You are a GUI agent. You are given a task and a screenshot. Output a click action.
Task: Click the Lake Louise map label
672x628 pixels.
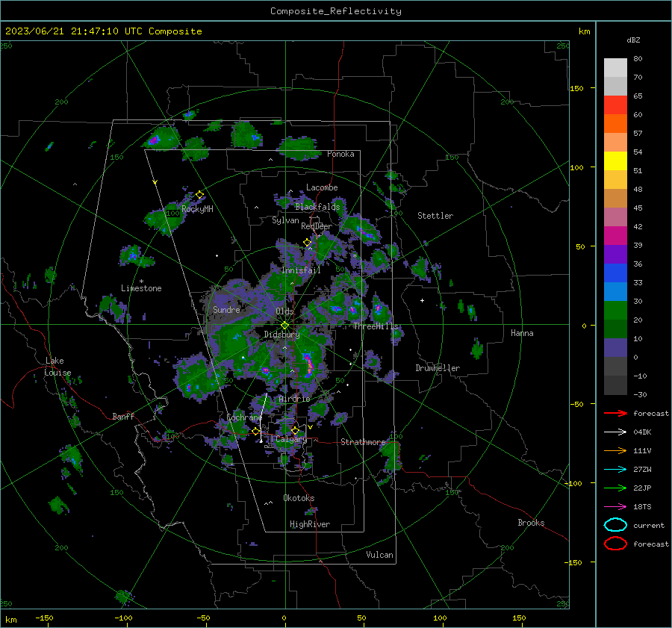pyautogui.click(x=57, y=367)
